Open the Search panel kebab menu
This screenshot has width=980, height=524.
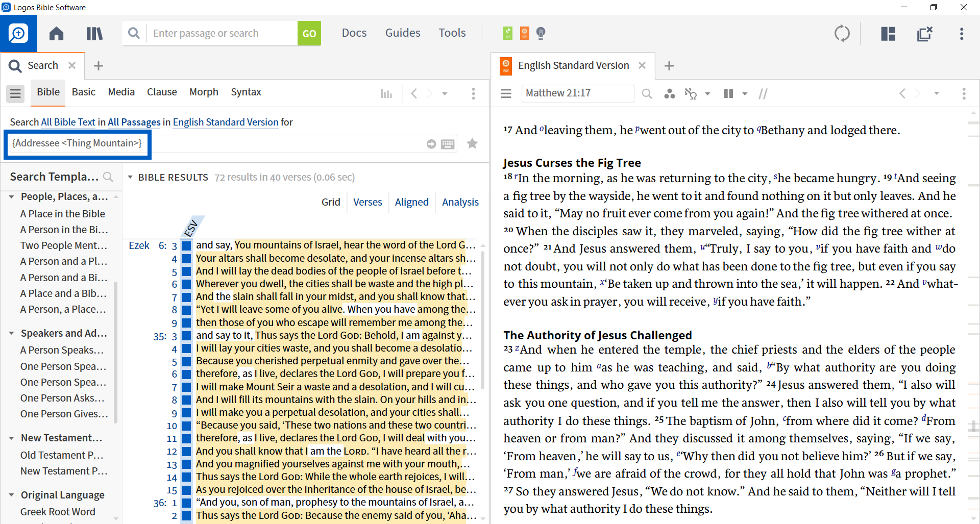click(473, 93)
